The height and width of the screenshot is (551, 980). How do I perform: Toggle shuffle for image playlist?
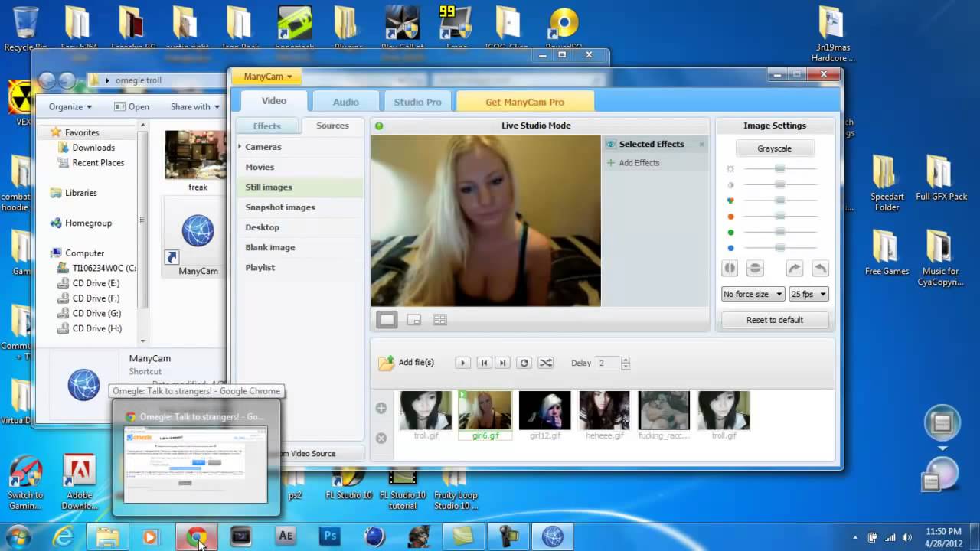[545, 363]
